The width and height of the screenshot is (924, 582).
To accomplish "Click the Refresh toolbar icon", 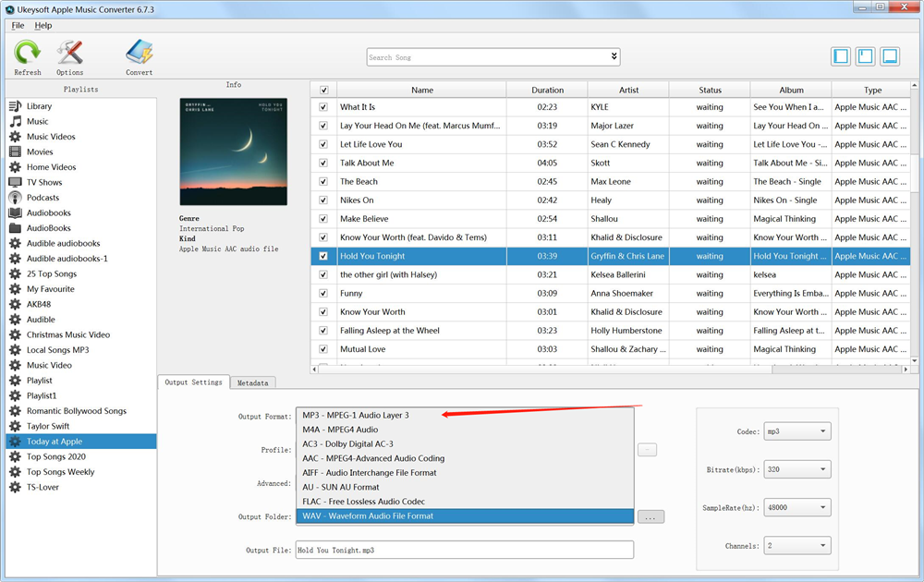I will click(x=27, y=53).
